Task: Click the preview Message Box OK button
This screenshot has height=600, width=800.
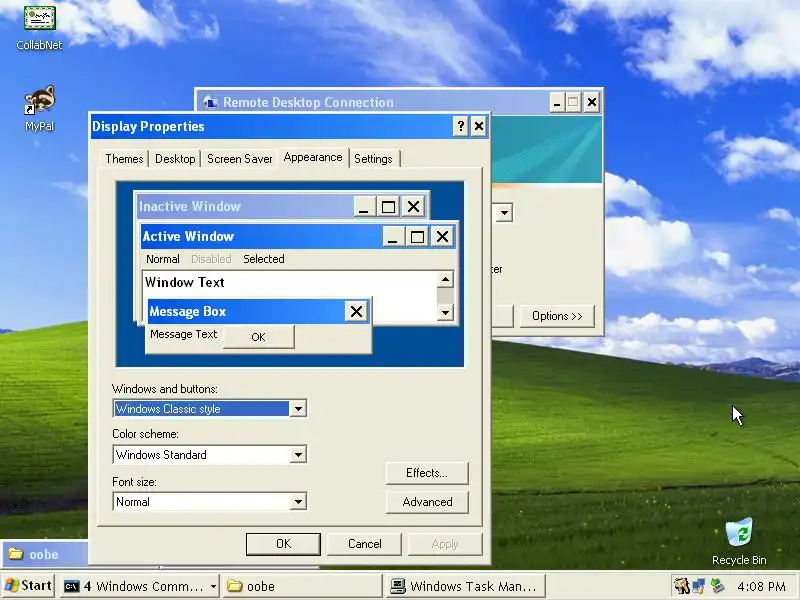Action: (x=258, y=337)
